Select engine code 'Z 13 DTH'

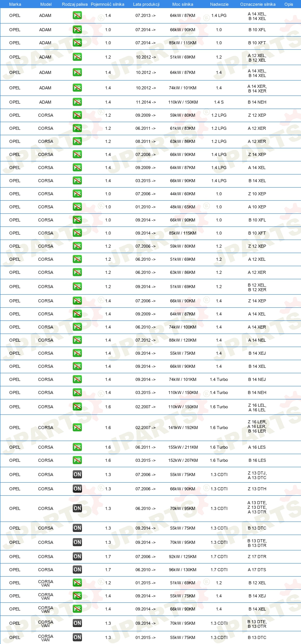point(257,489)
